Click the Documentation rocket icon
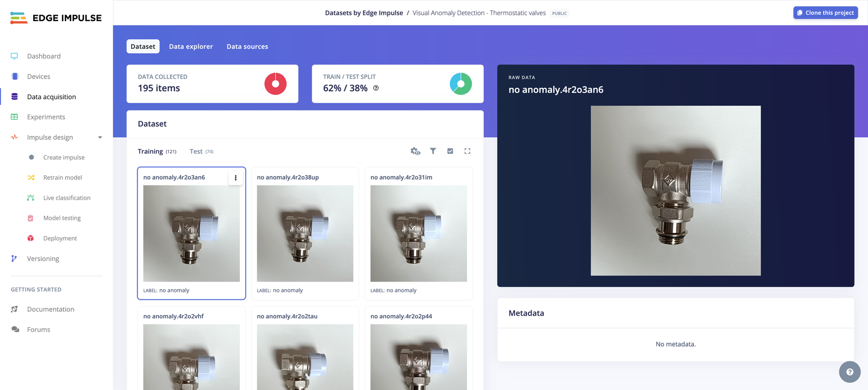This screenshot has width=868, height=390. coord(15,309)
